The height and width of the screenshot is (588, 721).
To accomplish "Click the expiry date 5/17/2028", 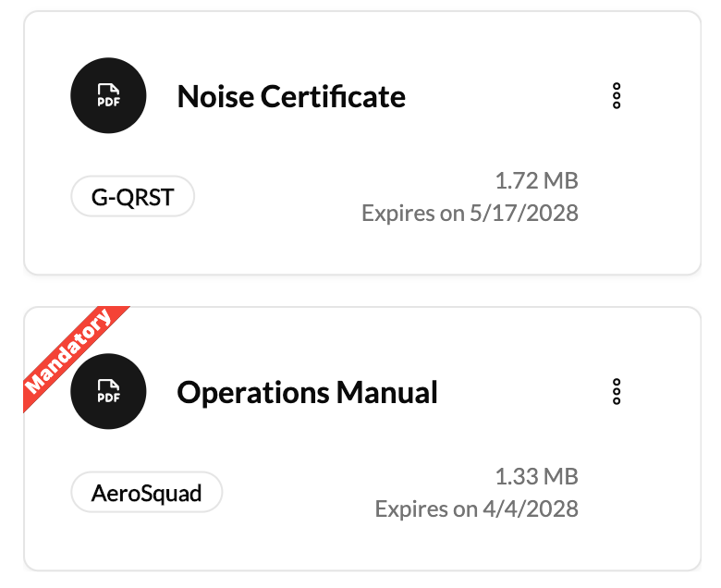I will click(x=470, y=214).
